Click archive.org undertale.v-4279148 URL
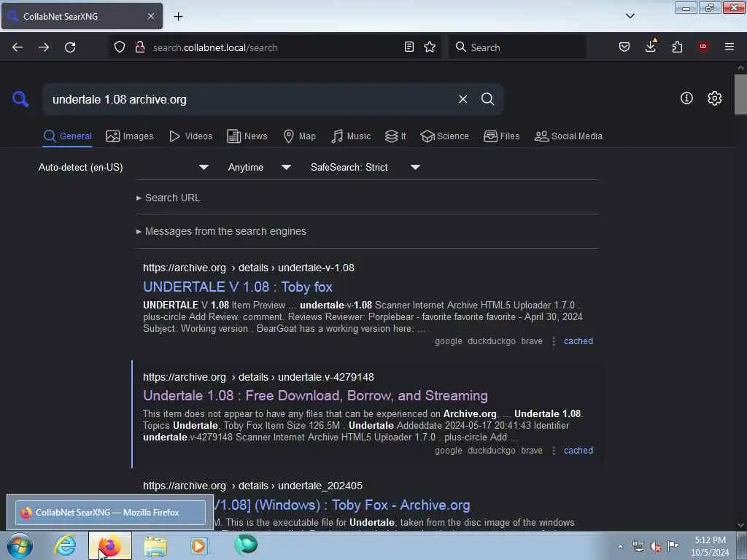 [258, 377]
